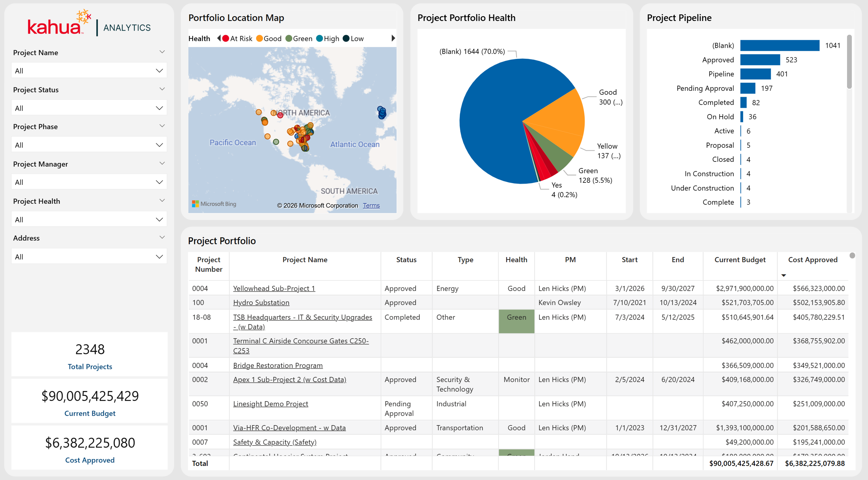Open the Hydro Substation project link
This screenshot has width=868, height=480.
(x=261, y=303)
